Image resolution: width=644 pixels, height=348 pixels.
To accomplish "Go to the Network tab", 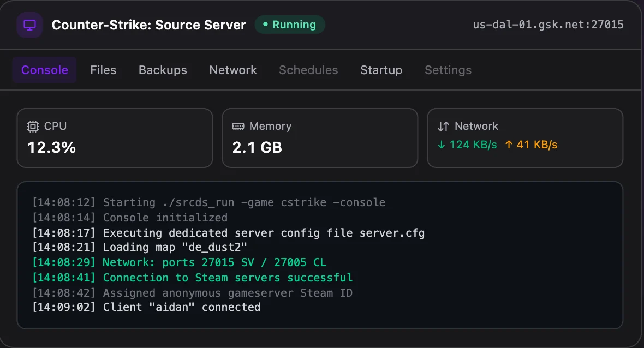I will (233, 70).
